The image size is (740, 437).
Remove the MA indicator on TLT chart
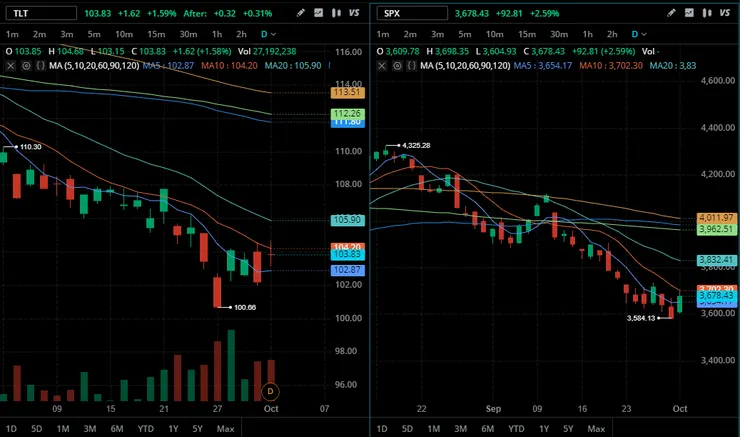11,66
